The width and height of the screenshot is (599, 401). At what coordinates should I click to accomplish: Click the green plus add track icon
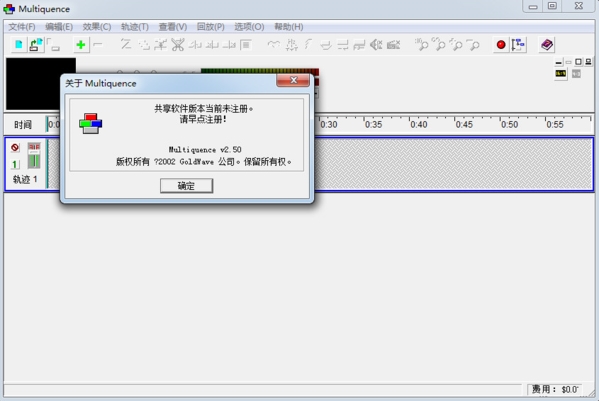pyautogui.click(x=81, y=45)
